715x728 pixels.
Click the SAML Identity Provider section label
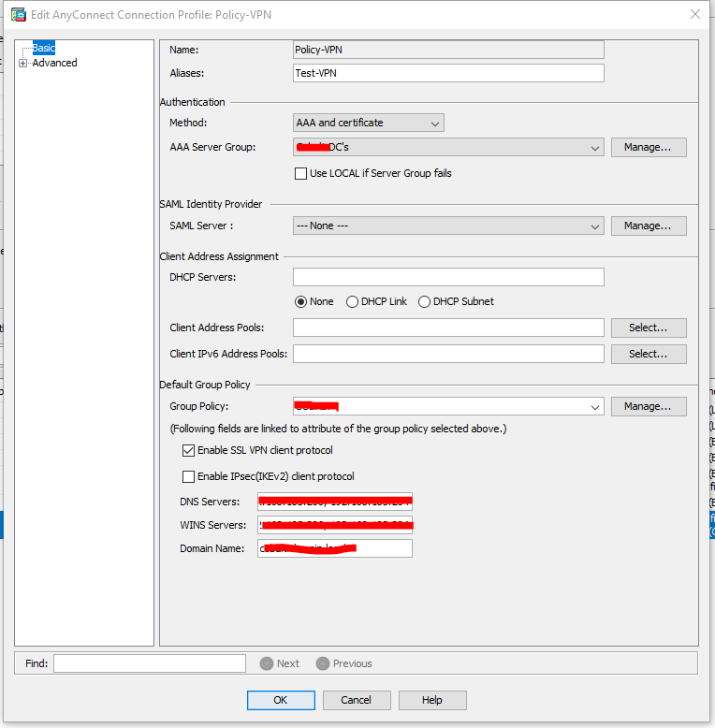point(211,204)
